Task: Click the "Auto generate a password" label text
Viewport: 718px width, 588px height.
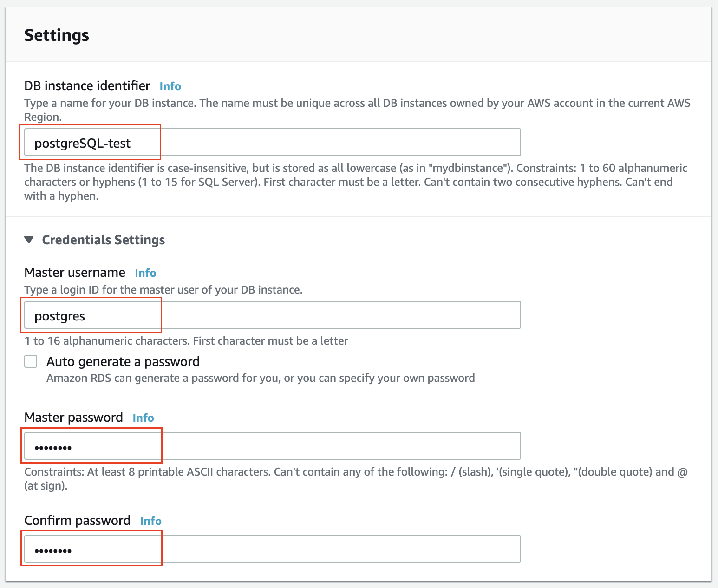Action: tap(123, 361)
